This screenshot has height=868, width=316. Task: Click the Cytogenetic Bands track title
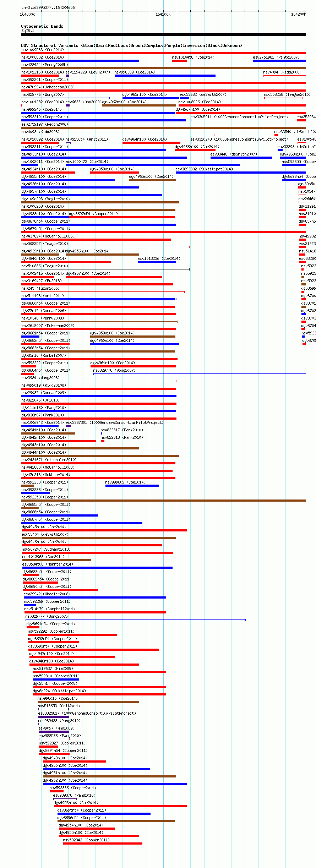42,26
